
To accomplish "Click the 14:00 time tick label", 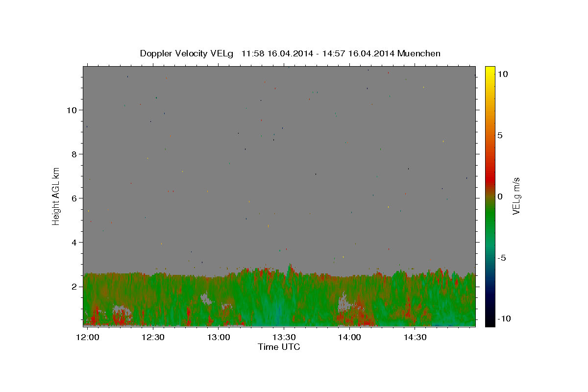I will [x=349, y=337].
